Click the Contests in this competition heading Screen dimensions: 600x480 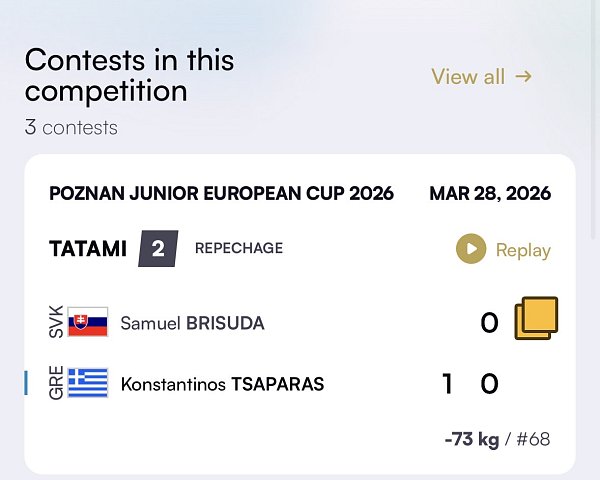pyautogui.click(x=130, y=75)
